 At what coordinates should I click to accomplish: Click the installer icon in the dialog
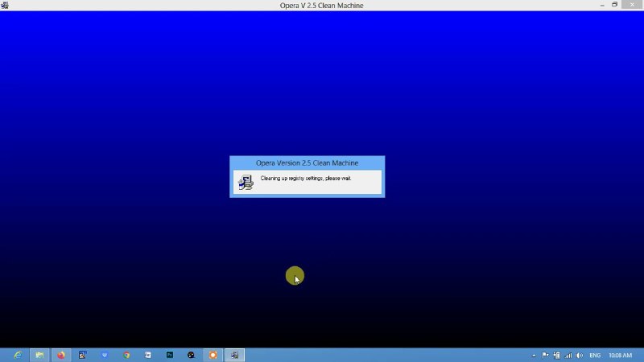[x=246, y=183]
